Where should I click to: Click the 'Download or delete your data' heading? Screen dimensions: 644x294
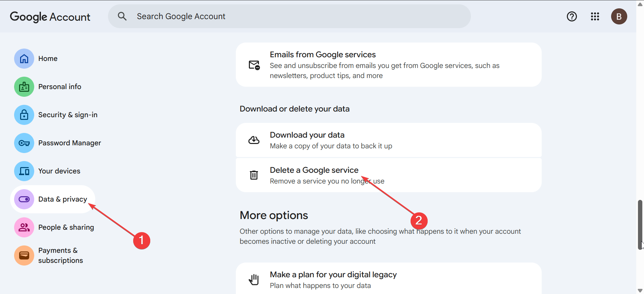294,109
